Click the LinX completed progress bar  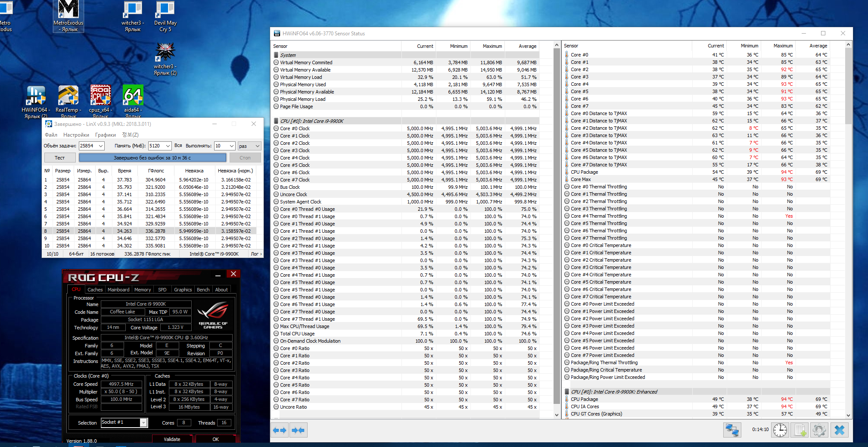(x=152, y=158)
